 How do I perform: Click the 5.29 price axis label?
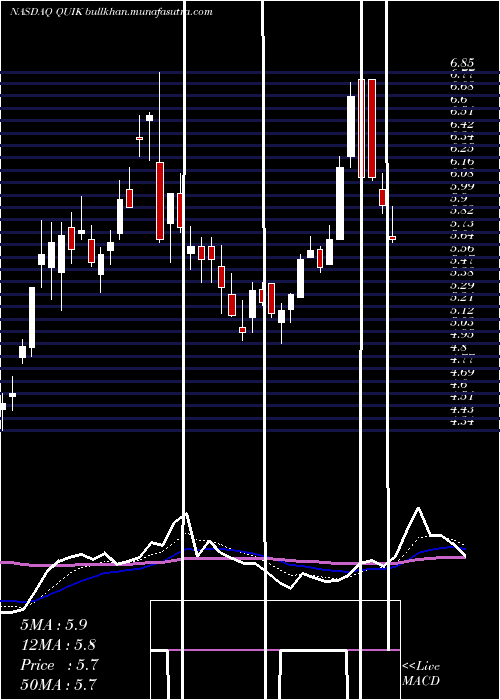pyautogui.click(x=462, y=285)
